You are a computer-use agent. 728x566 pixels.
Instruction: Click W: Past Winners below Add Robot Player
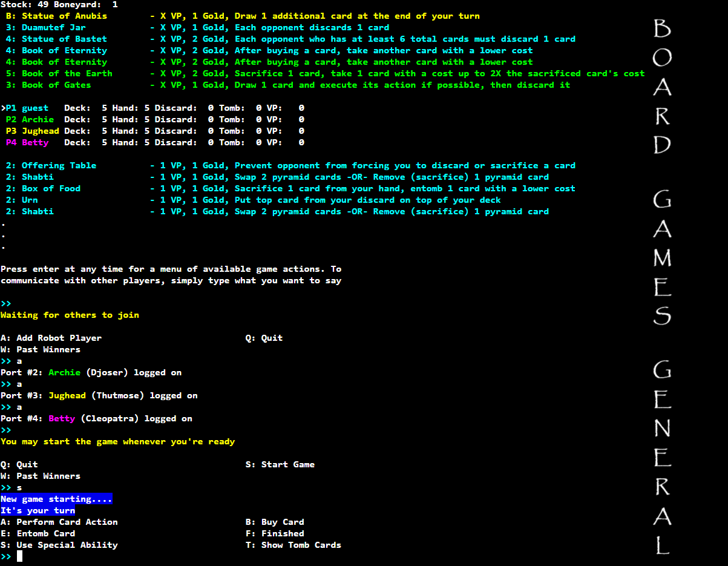pos(41,349)
